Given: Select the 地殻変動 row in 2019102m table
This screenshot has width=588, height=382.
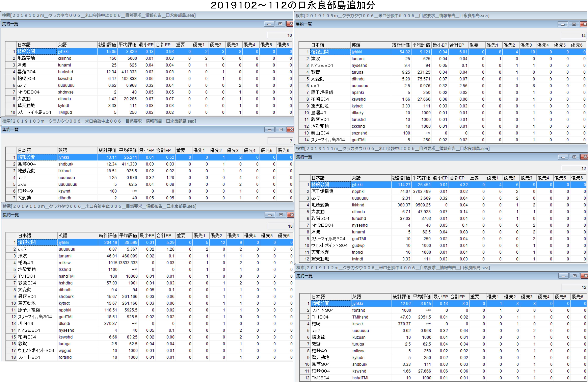Looking at the screenshot, I should [26, 58].
